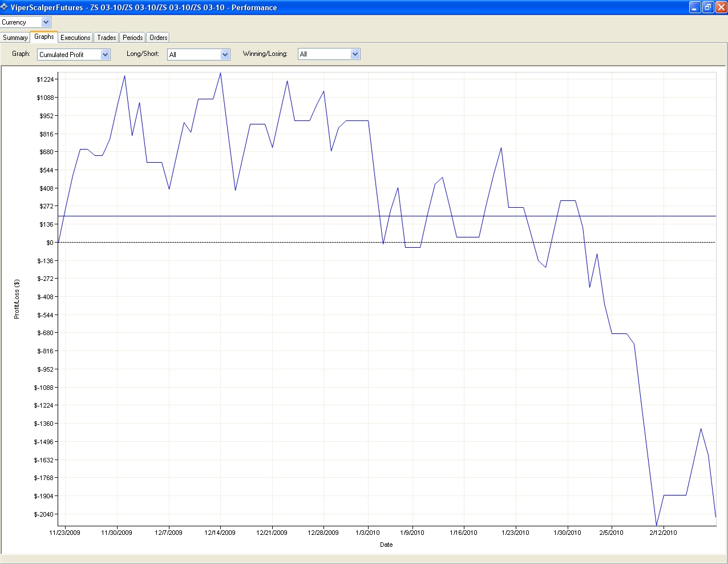This screenshot has width=728, height=564.
Task: Click the $272 axis label
Action: [x=47, y=206]
